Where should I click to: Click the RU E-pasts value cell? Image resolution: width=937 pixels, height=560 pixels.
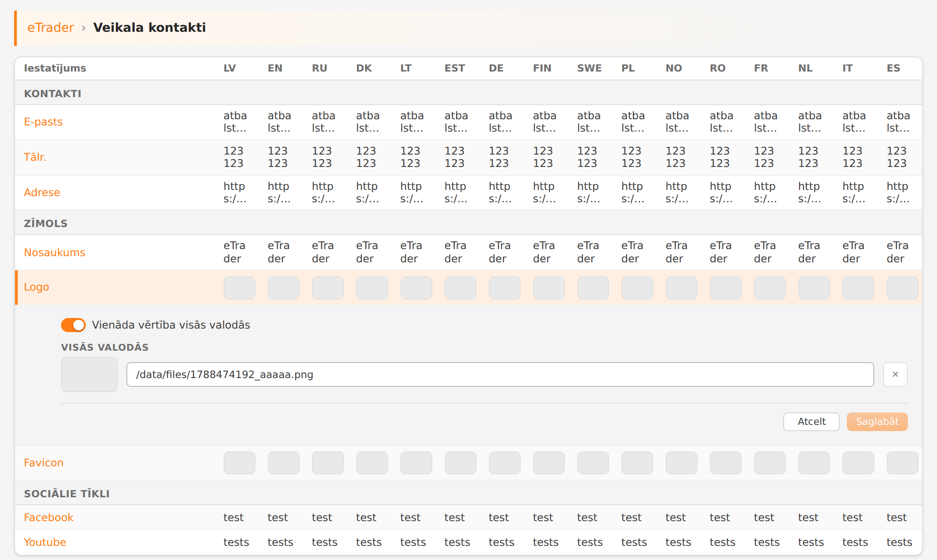[x=324, y=122]
